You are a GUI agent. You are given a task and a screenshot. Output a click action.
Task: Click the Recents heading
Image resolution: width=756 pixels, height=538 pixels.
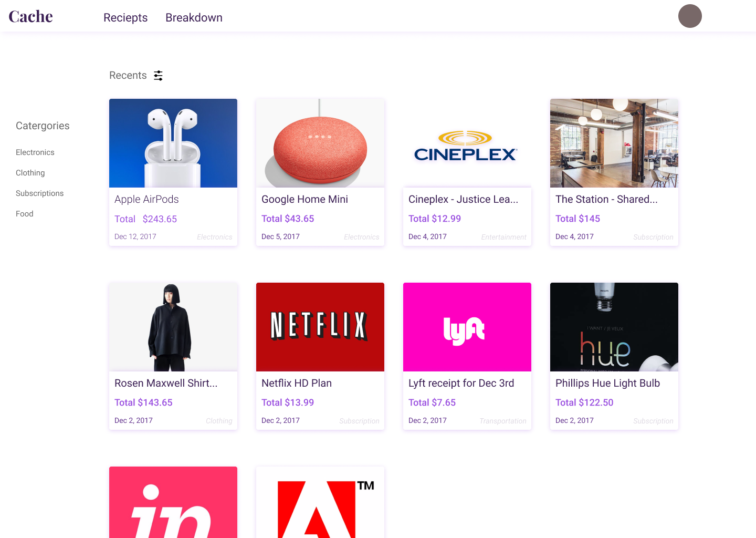tap(128, 76)
